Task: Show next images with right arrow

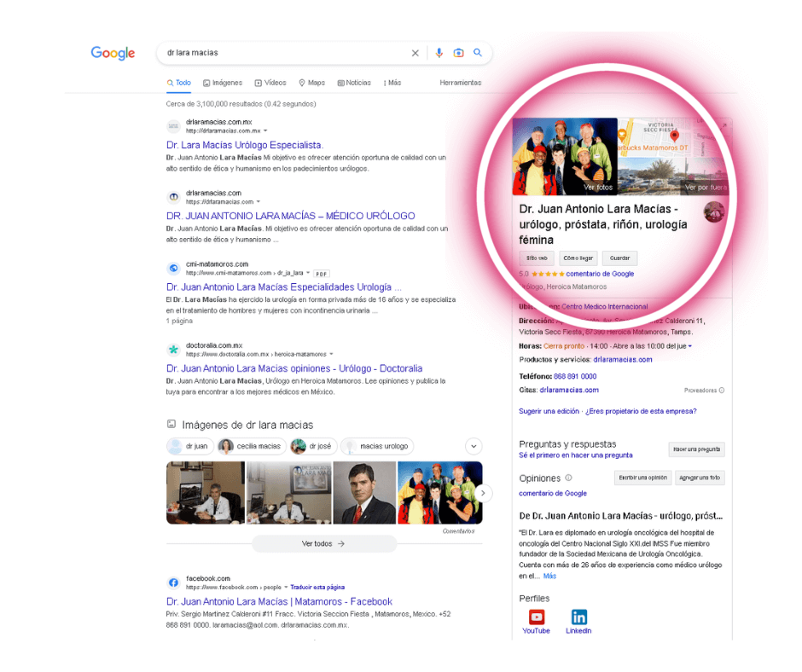Action: pos(483,493)
